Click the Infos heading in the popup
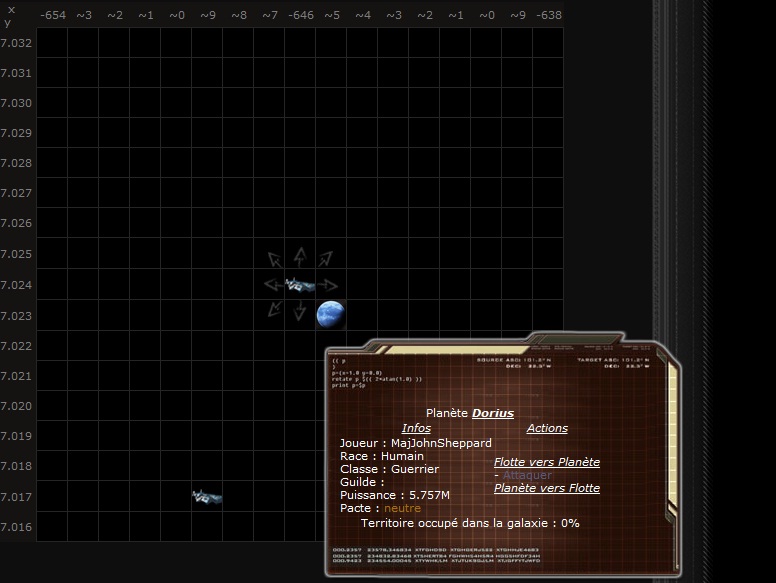Image resolution: width=776 pixels, height=583 pixels. (416, 428)
